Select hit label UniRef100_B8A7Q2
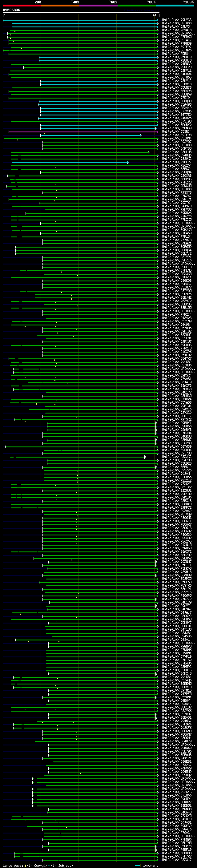197x868 pixels. coord(177,555)
